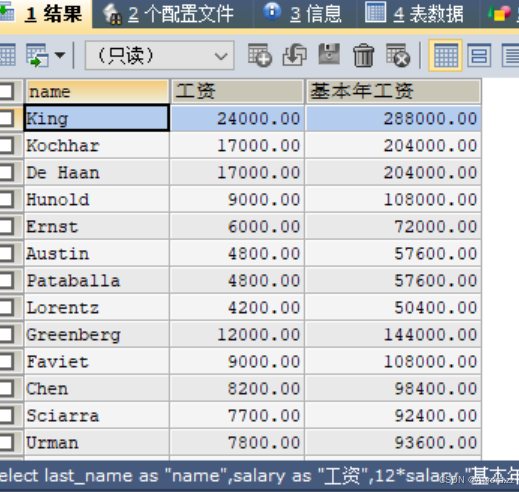This screenshot has width=519, height=492.
Task: Switch to form view mode
Action: [479, 55]
